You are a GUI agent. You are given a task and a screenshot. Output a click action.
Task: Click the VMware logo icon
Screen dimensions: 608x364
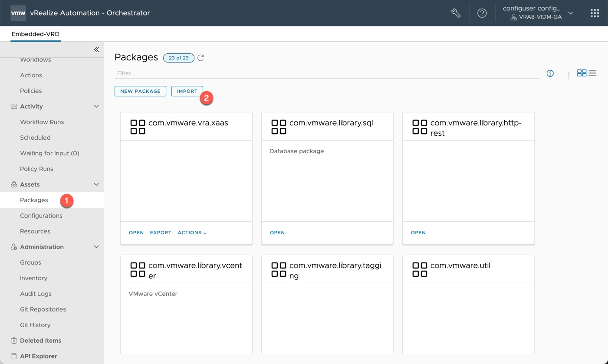pos(18,13)
